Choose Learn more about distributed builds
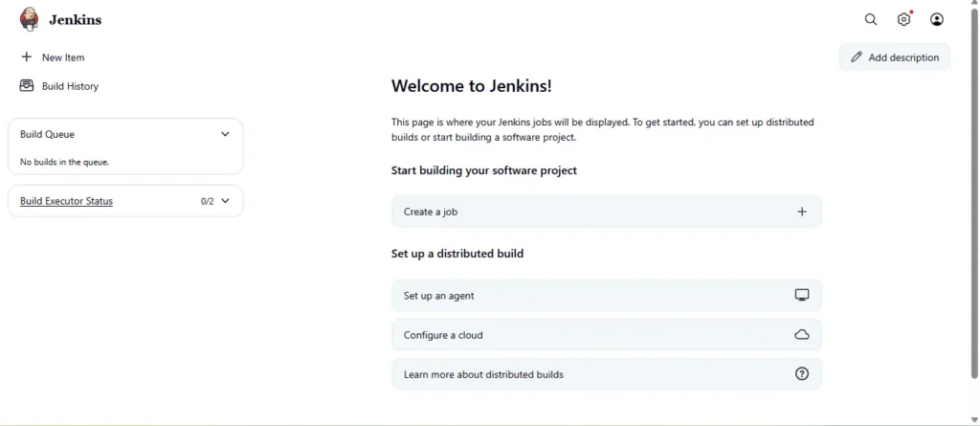Screen dimensions: 980x426 tap(483, 374)
